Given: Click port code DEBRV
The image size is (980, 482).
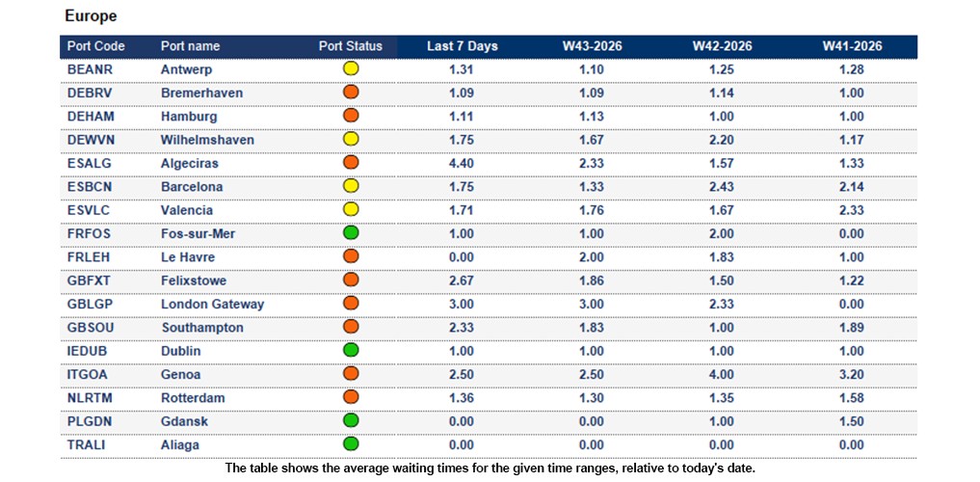Looking at the screenshot, I should [x=90, y=94].
